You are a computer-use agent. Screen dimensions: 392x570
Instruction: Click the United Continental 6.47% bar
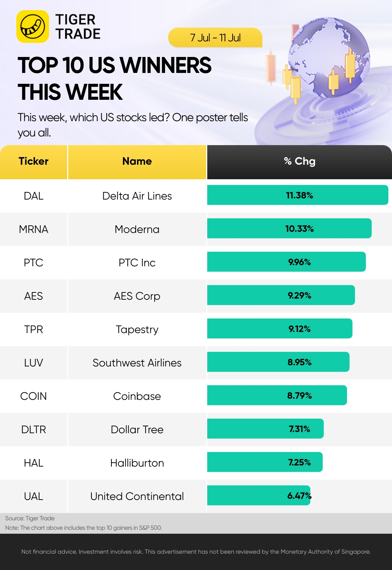pyautogui.click(x=258, y=496)
